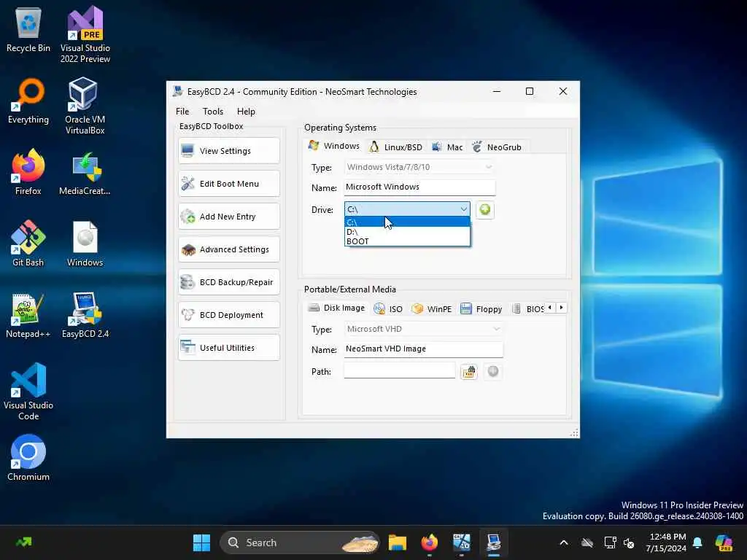
Task: Select the Chromium desktop shortcut
Action: [x=28, y=458]
